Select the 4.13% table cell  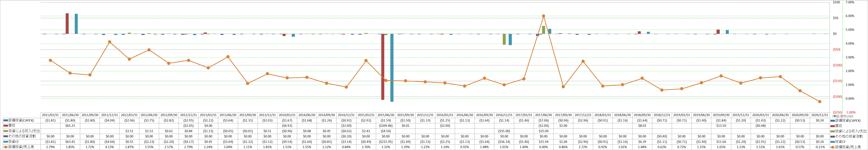pos(109,147)
